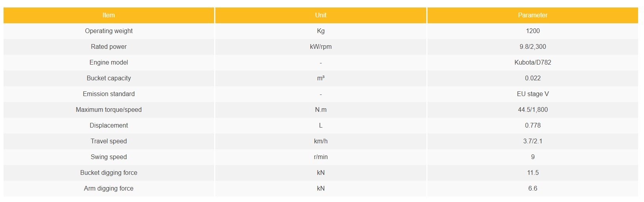Select the Operating weight row label
This screenshot has height=202, width=644.
[109, 31]
